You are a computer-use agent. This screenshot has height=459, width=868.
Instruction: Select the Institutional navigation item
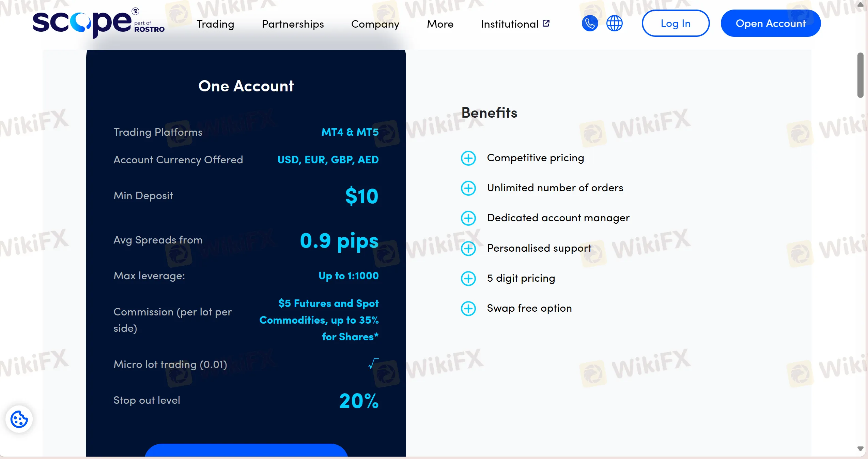coord(510,24)
